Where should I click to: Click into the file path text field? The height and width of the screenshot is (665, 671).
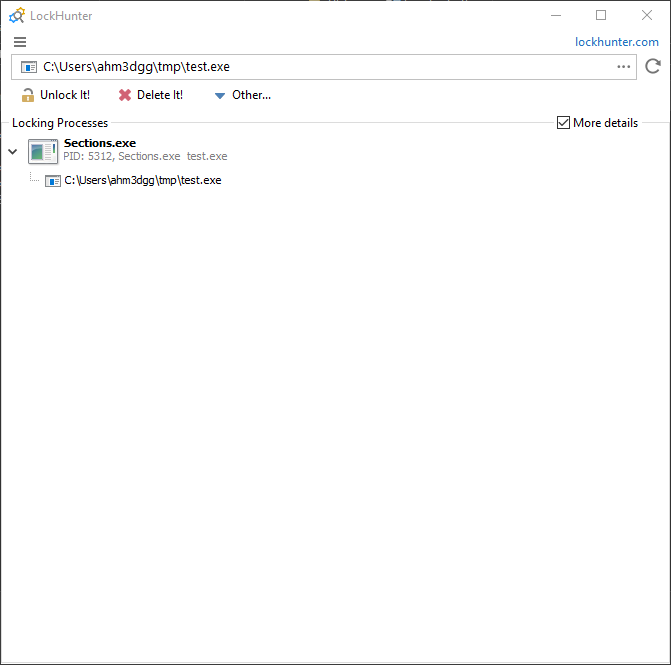coord(320,67)
